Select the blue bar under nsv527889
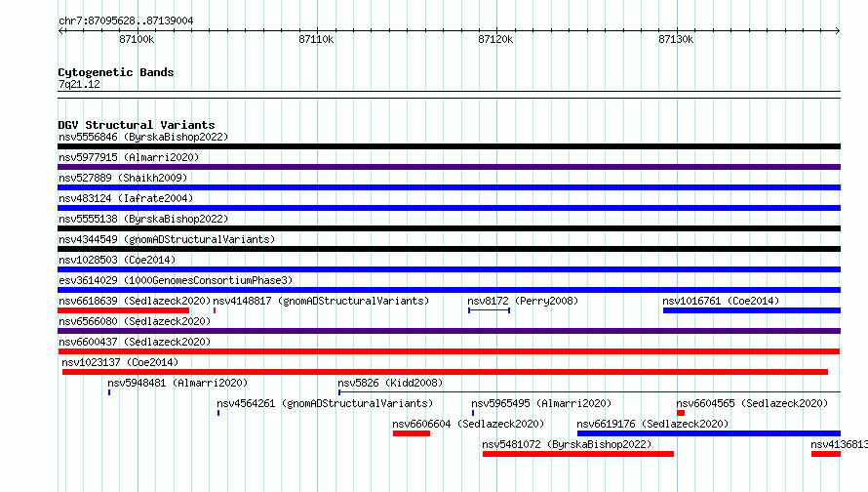 point(449,187)
